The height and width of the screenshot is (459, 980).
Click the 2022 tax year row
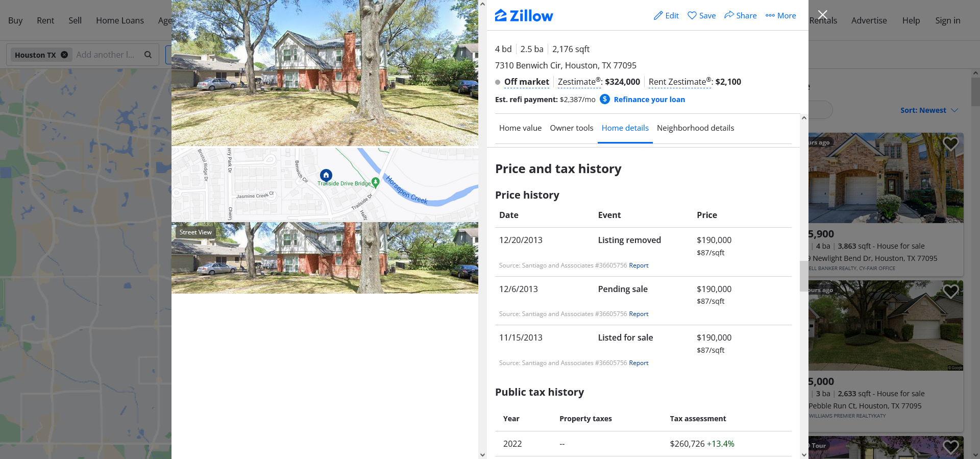[643, 444]
